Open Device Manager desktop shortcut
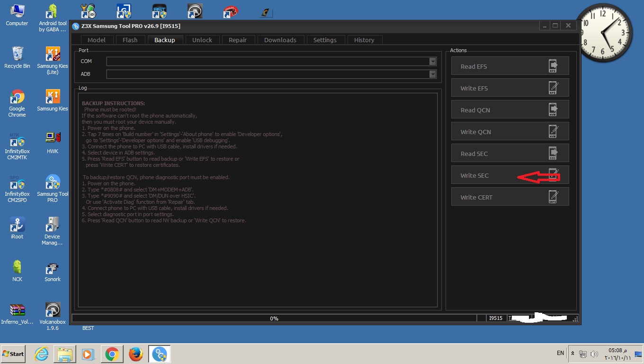This screenshot has width=644, height=364. tap(53, 231)
